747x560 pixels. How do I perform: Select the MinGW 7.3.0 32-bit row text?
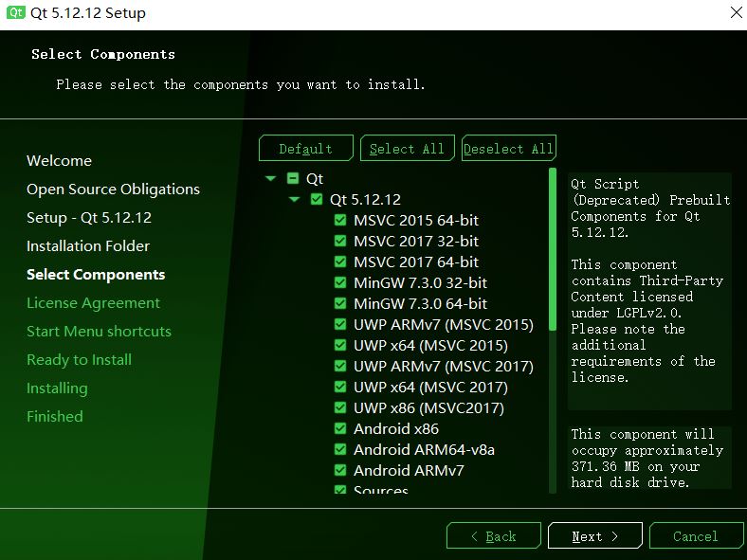point(420,283)
